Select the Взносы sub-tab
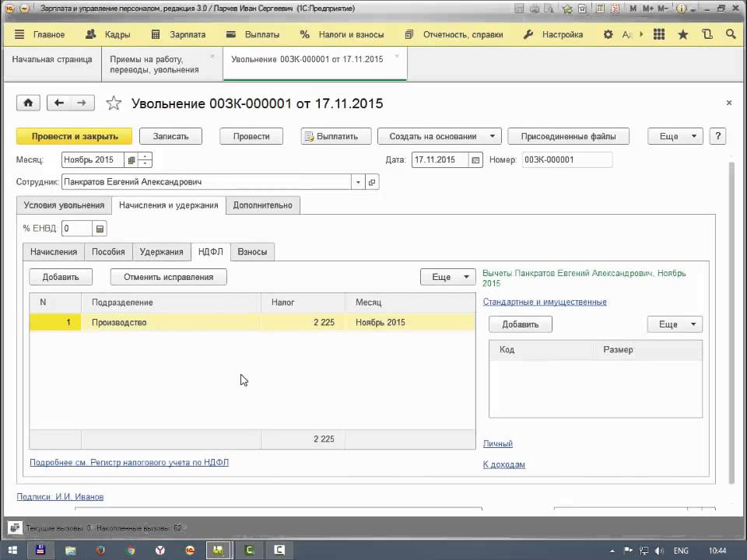The height and width of the screenshot is (560, 747). point(252,252)
